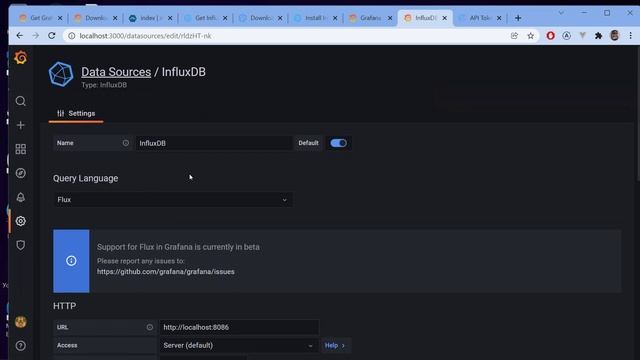The image size is (640, 360).
Task: Go back with browser back arrow
Action: (20, 36)
